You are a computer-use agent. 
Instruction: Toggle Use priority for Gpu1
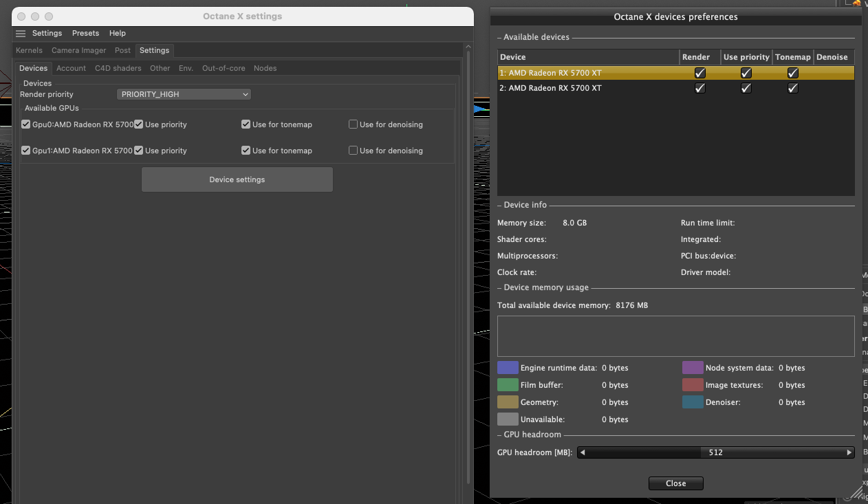139,151
